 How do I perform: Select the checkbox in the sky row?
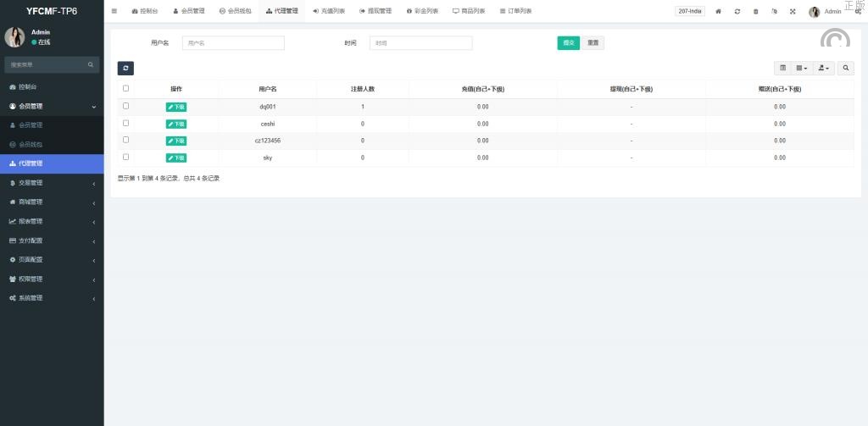pyautogui.click(x=126, y=157)
